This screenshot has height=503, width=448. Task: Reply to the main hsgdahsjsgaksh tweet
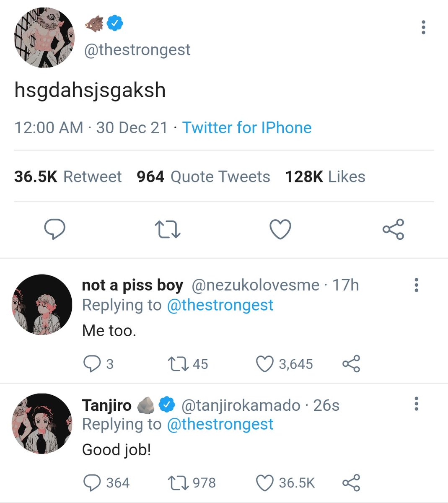point(55,229)
